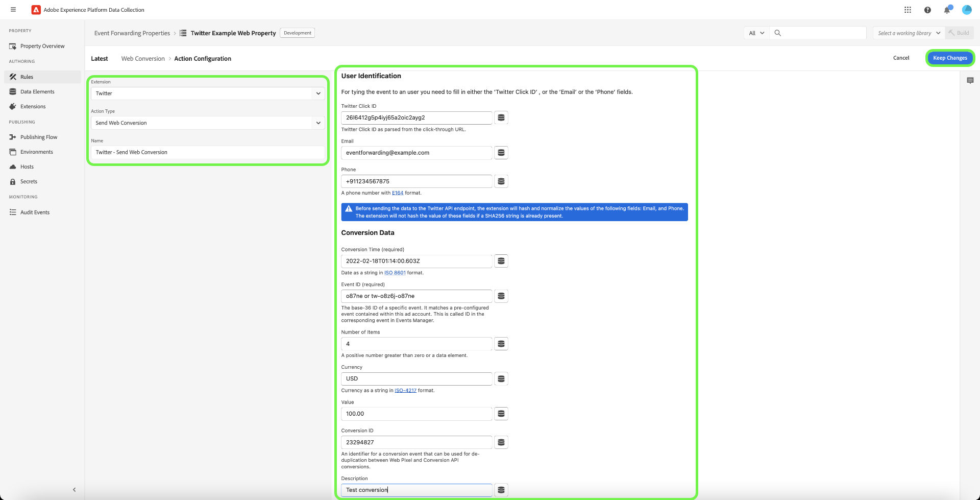The height and width of the screenshot is (500, 980).
Task: Open data element picker for Value
Action: [x=501, y=414]
